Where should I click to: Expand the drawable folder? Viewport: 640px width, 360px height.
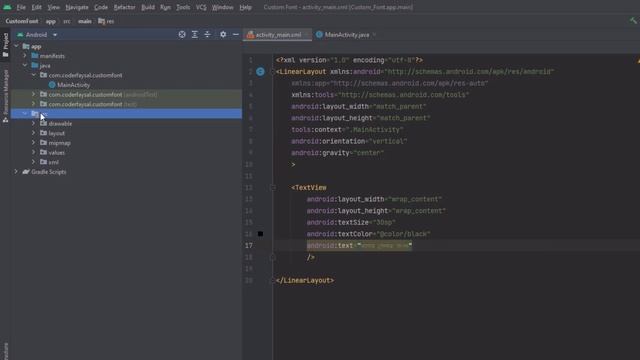point(33,123)
